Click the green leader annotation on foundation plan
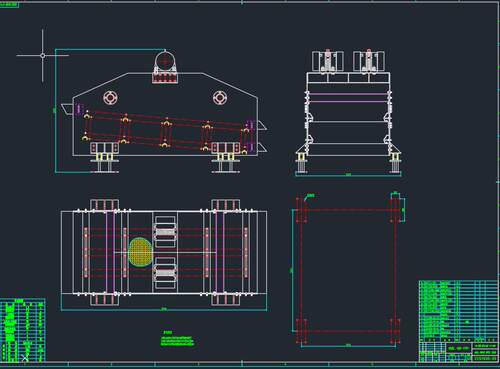500x369 pixels. click(x=309, y=197)
